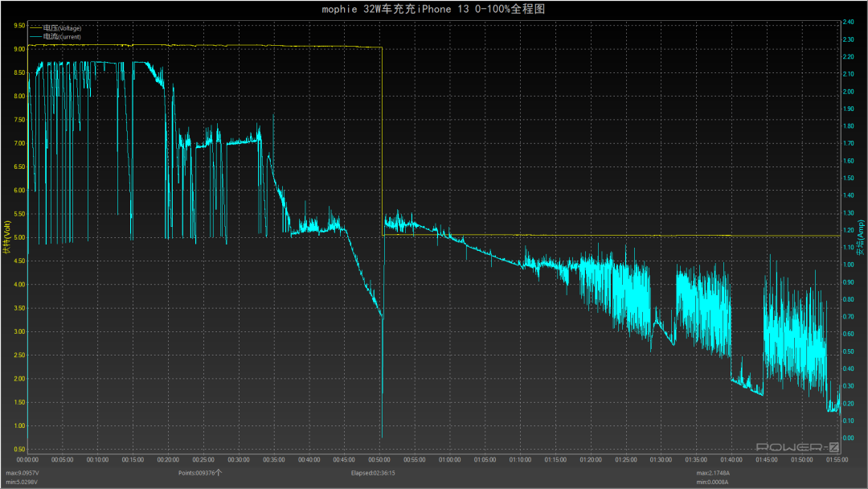Click the 0.00 current axis label
The height and width of the screenshot is (489, 868).
[x=848, y=438]
